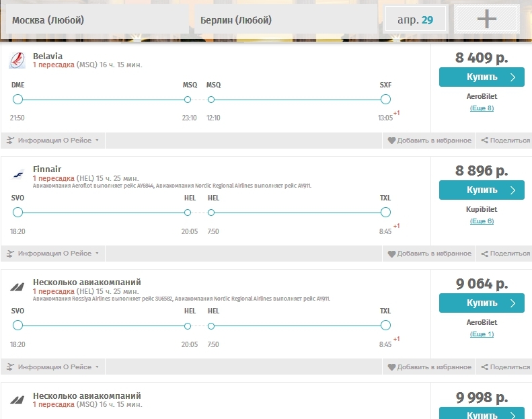This screenshot has height=419, width=532.
Task: Expand the Информация О Рейсе arrow for Finnair
Action: 97,253
